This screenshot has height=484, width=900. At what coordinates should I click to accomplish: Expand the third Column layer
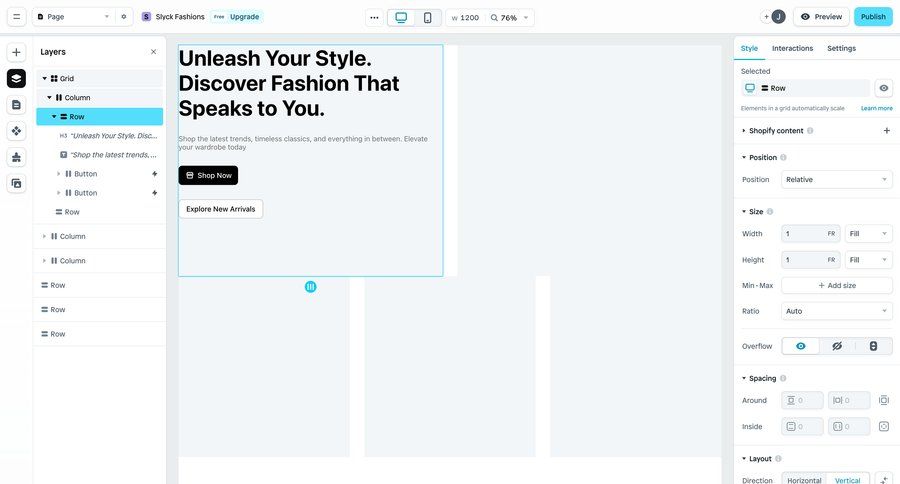45,261
